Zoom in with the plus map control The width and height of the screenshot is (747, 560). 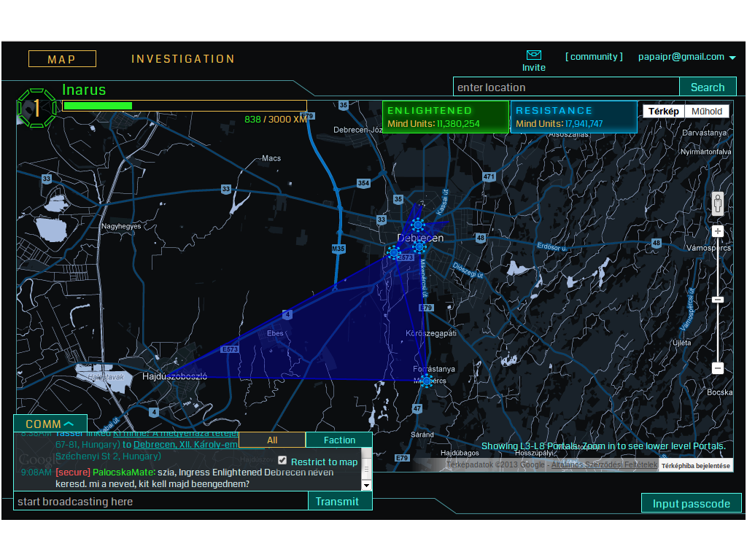point(718,231)
